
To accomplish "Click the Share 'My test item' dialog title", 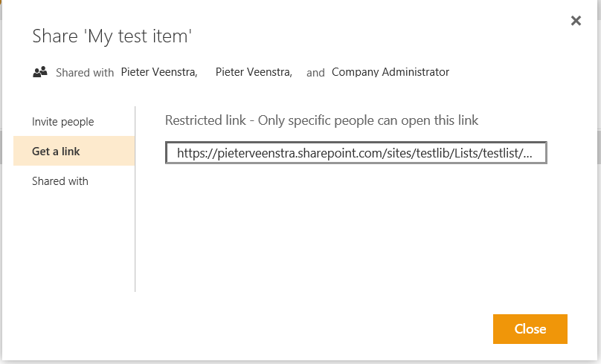I will click(x=112, y=36).
